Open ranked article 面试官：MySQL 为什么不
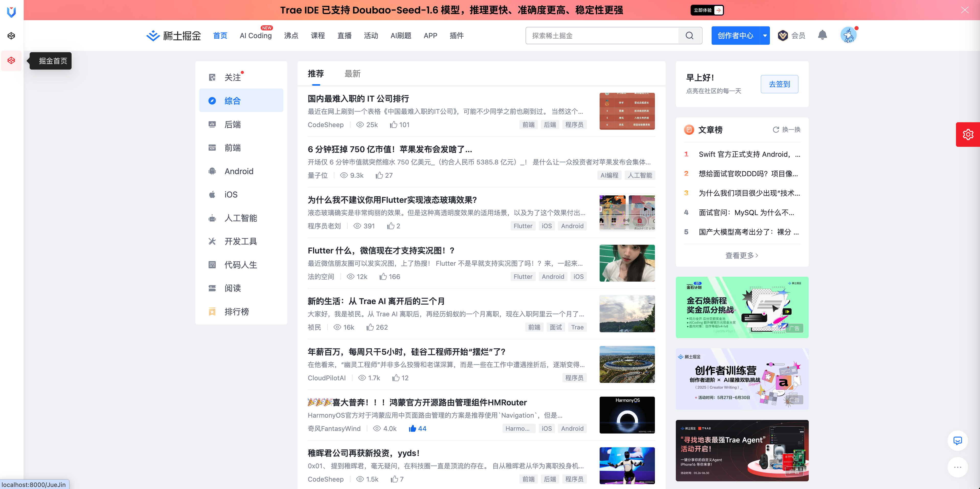Viewport: 980px width, 489px height. (x=746, y=212)
